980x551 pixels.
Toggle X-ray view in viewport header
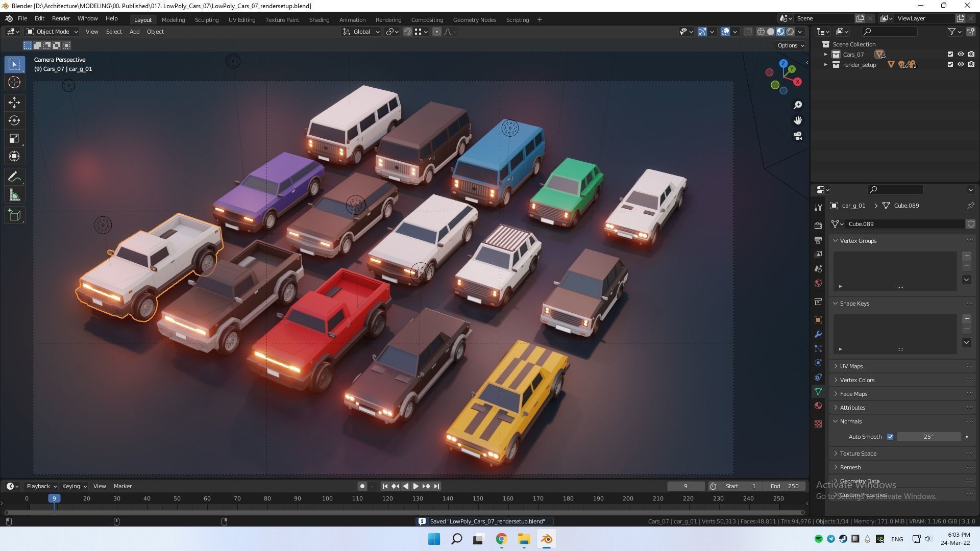click(748, 32)
